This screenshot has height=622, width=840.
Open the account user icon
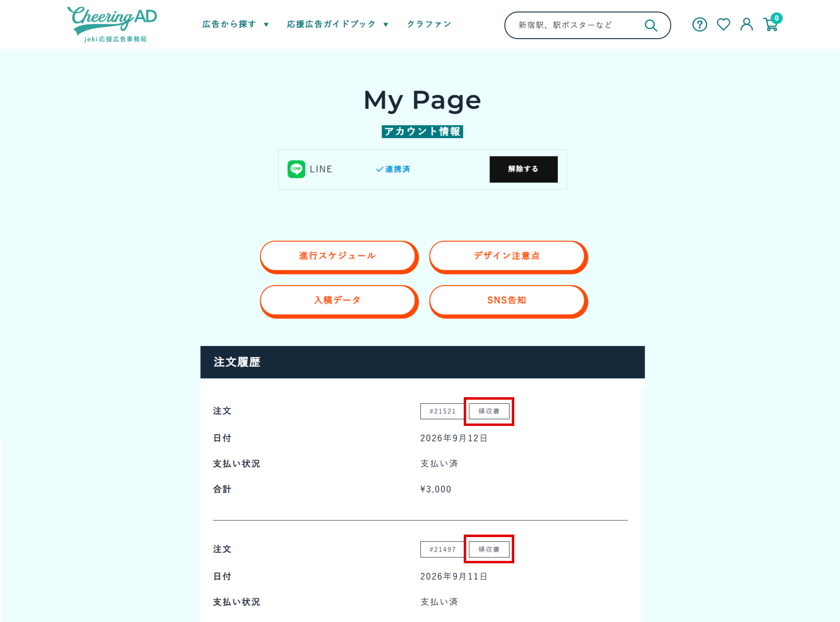[x=746, y=25]
